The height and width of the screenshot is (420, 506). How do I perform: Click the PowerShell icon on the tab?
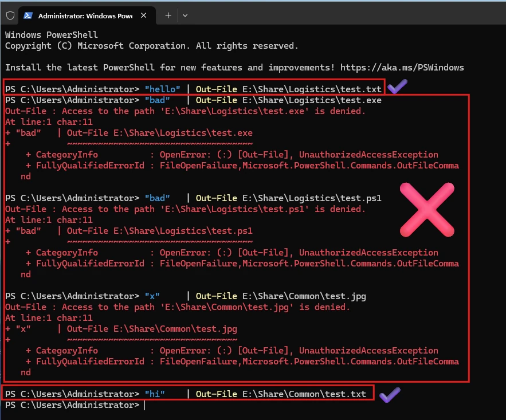click(28, 15)
